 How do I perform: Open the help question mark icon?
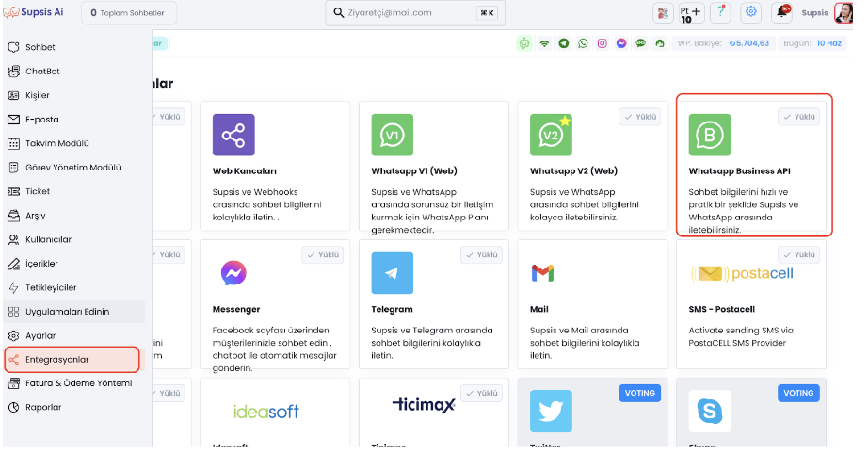tap(721, 12)
